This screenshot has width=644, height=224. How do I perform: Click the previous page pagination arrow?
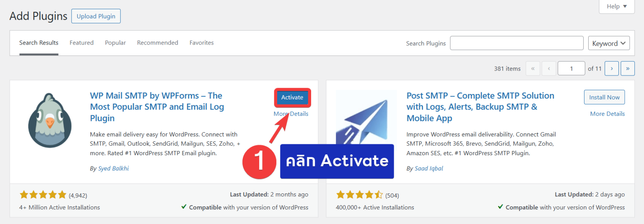549,68
